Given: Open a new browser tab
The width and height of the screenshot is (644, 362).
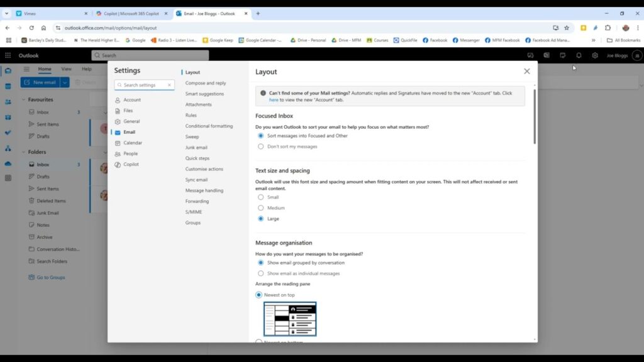Looking at the screenshot, I should pyautogui.click(x=258, y=14).
